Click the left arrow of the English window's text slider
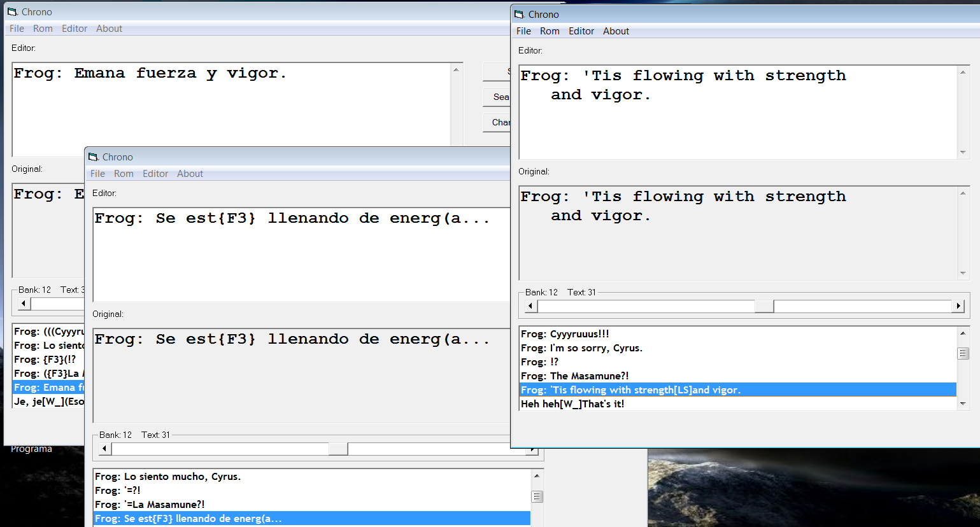The height and width of the screenshot is (527, 980). pos(530,306)
